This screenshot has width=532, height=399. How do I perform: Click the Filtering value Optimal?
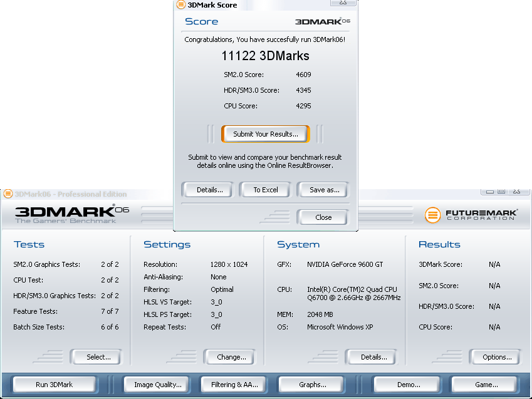point(222,289)
